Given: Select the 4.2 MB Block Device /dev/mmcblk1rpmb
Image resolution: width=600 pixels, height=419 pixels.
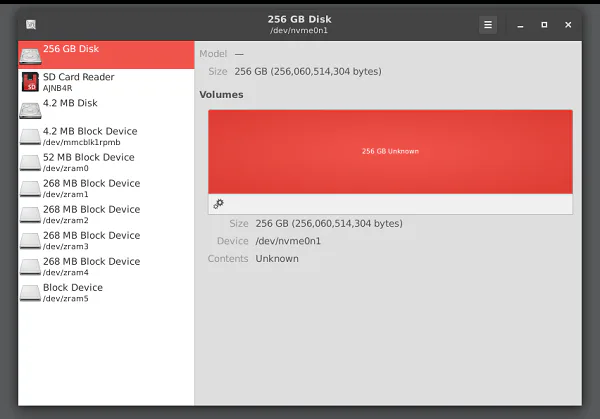Looking at the screenshot, I should click(x=106, y=136).
